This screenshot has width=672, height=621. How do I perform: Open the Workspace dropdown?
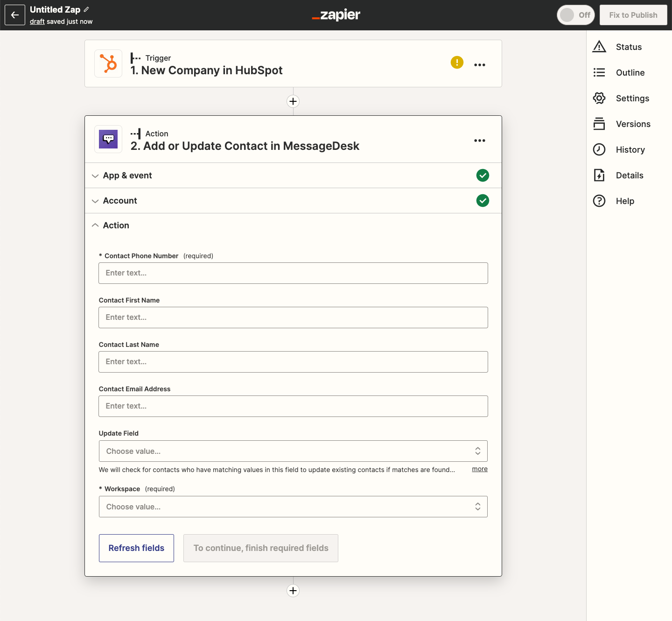tap(293, 507)
